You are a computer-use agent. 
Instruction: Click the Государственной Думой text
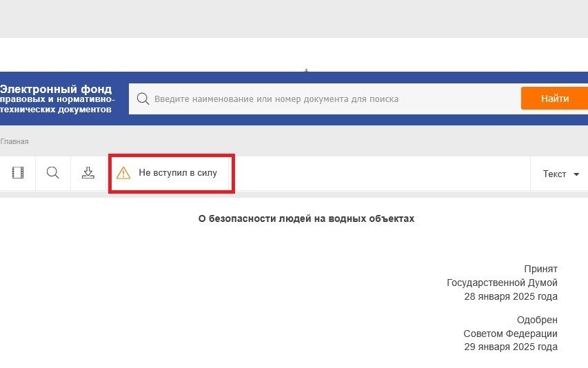coord(502,283)
